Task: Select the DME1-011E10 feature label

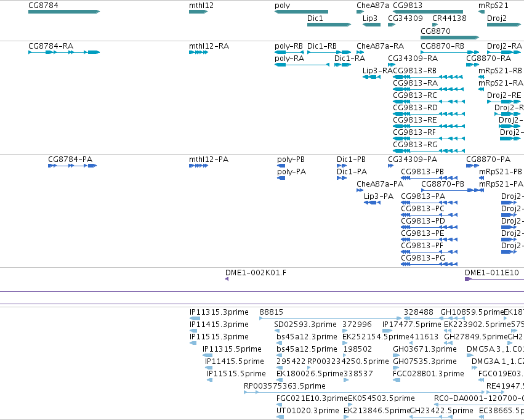Action: 491,273
